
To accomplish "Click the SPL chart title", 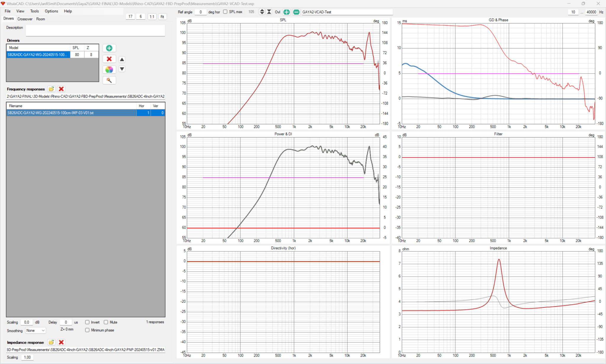I will click(x=283, y=20).
